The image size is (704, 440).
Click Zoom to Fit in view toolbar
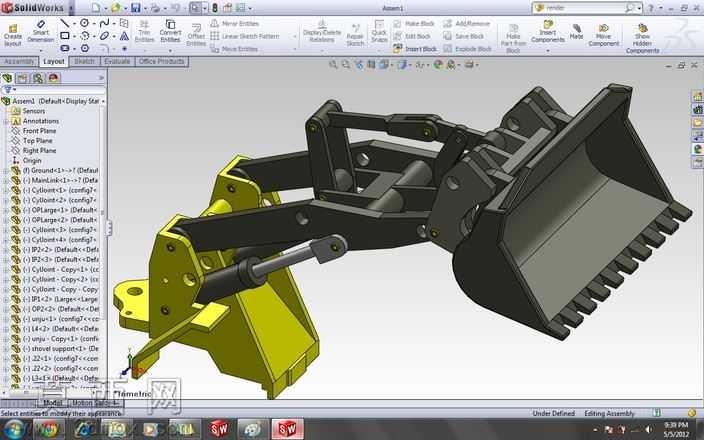point(333,65)
